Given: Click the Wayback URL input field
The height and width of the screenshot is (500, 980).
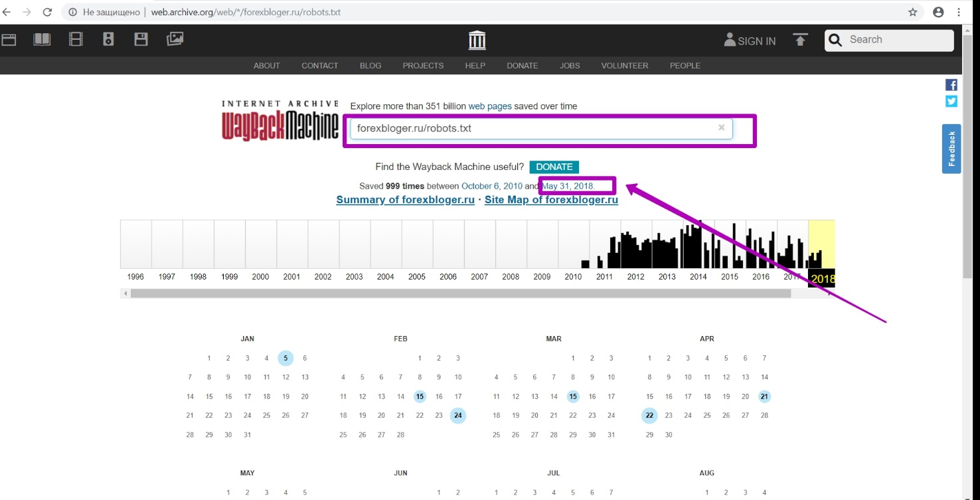Looking at the screenshot, I should [541, 128].
